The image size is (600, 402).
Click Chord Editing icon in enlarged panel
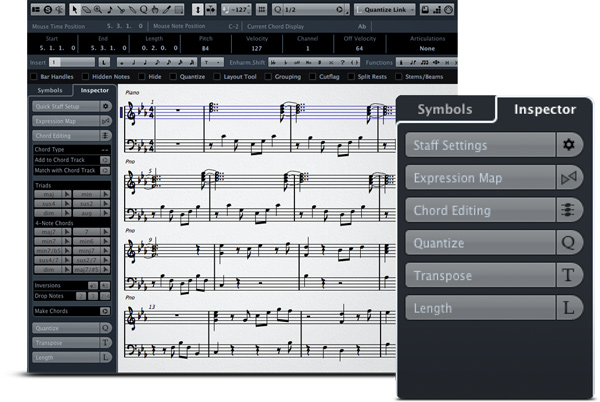pos(569,210)
